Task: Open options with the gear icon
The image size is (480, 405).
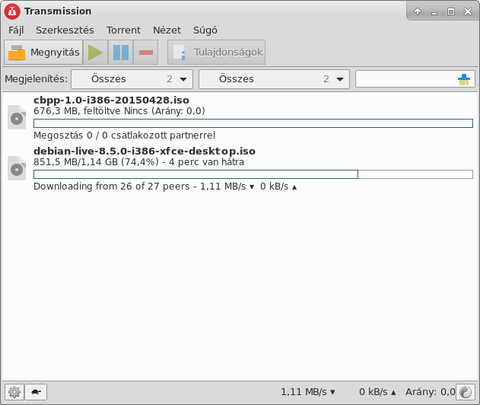Action: (14, 392)
